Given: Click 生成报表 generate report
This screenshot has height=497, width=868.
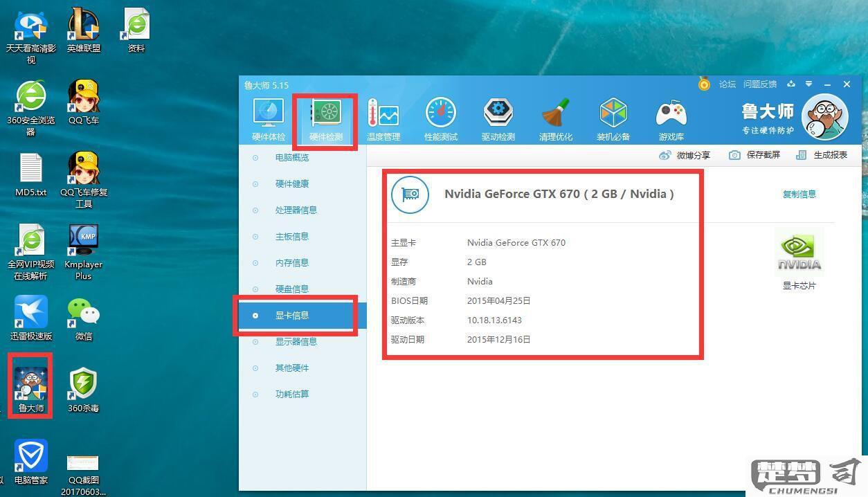Looking at the screenshot, I should [822, 155].
